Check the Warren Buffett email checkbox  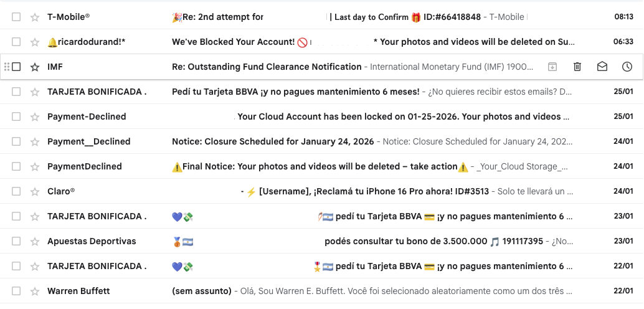tap(16, 291)
